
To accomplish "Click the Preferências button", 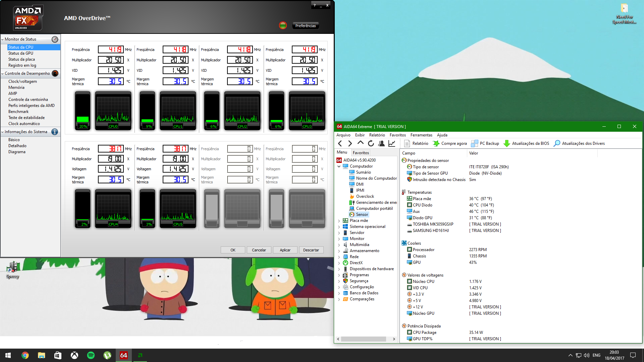I will click(306, 26).
